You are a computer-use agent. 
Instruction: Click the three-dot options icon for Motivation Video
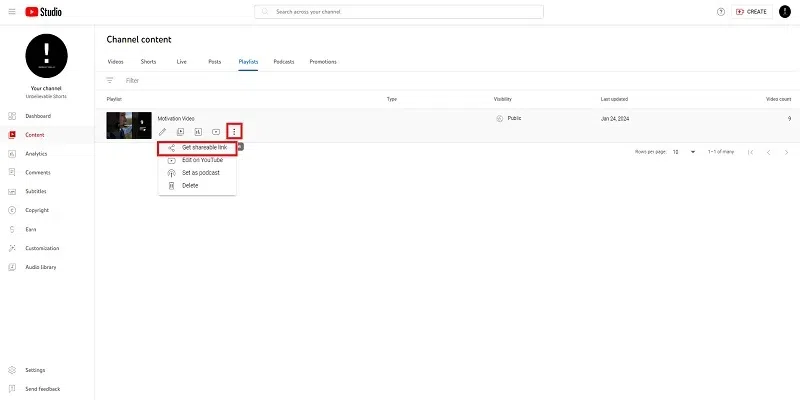click(234, 132)
